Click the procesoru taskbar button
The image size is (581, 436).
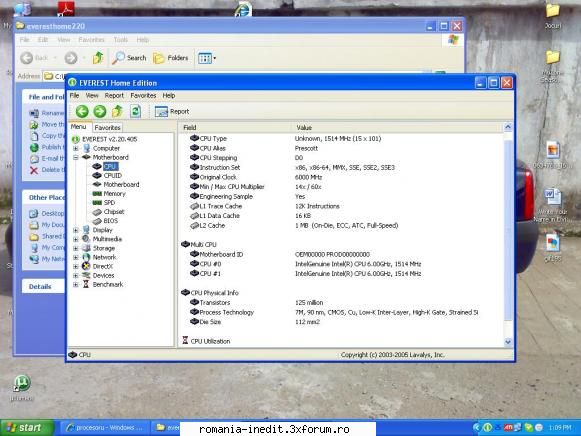click(104, 428)
